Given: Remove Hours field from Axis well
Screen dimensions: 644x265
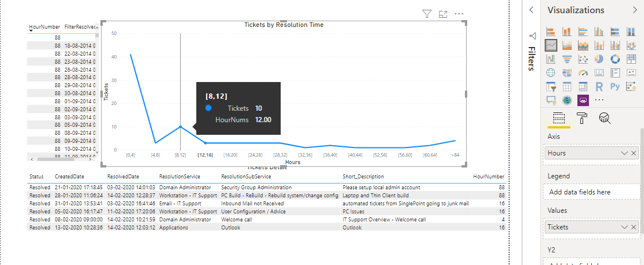Looking at the screenshot, I should (634, 153).
